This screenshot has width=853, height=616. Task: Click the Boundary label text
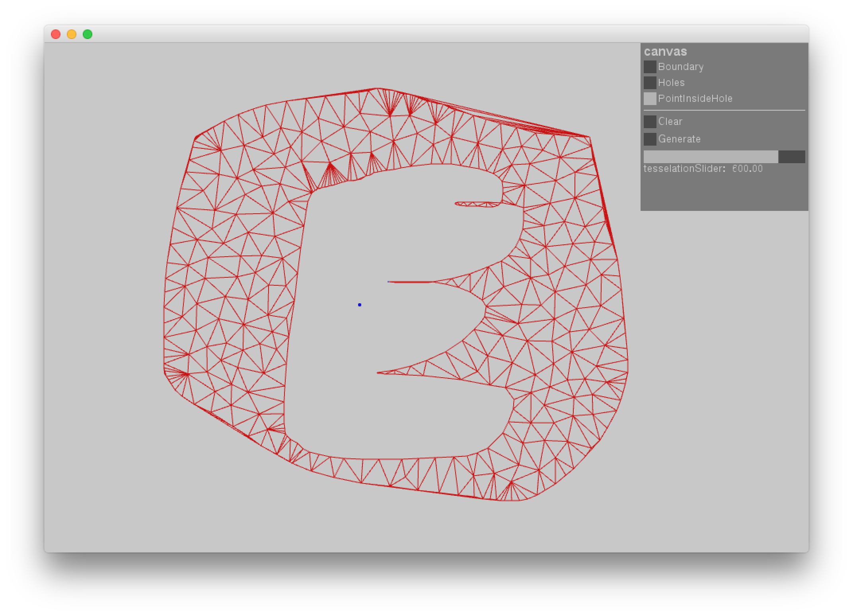point(680,67)
